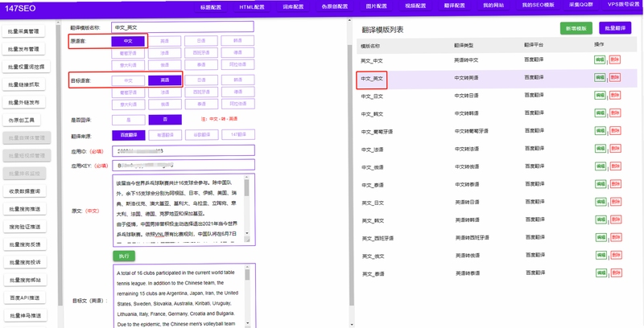Select 韩语 as the 目标语言

237,80
